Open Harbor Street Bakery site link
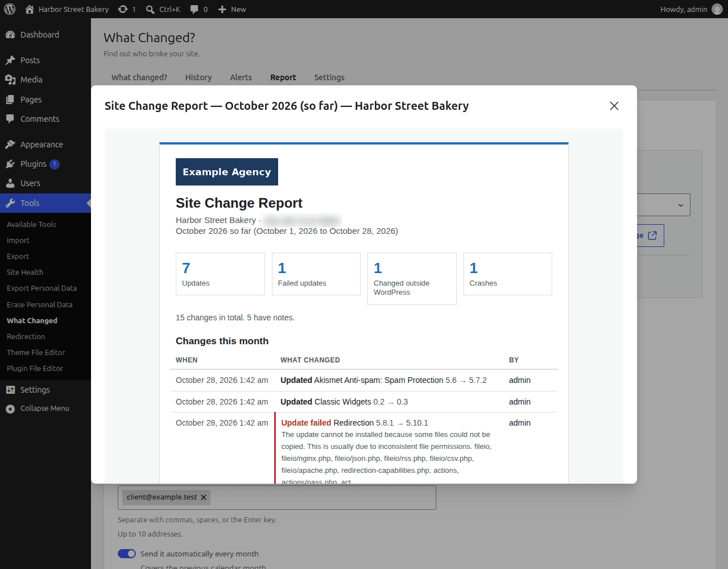This screenshot has height=569, width=728. tap(67, 9)
